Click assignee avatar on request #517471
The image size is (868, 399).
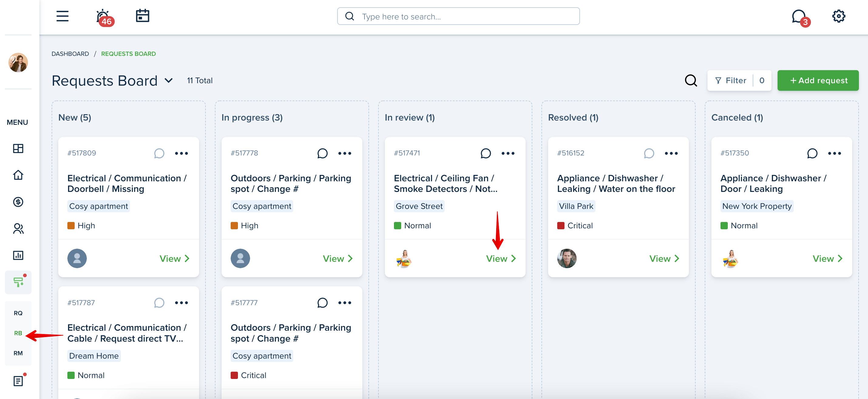coord(404,258)
